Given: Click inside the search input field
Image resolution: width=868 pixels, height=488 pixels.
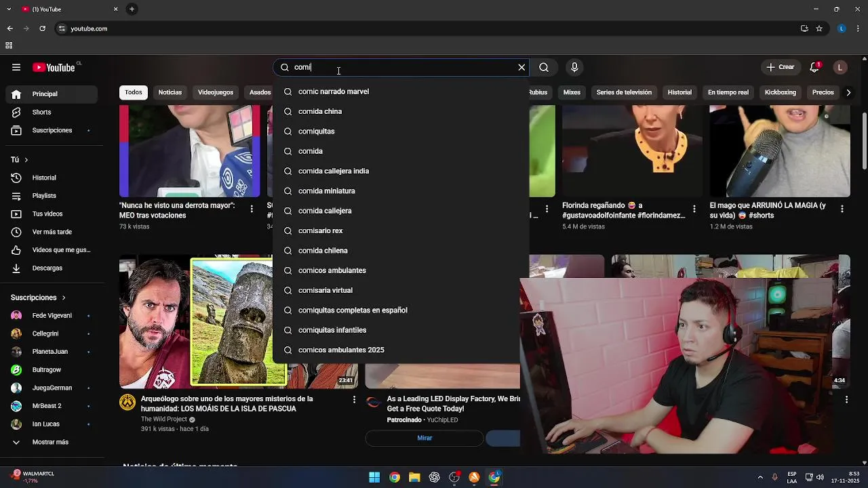Looking at the screenshot, I should click(403, 67).
